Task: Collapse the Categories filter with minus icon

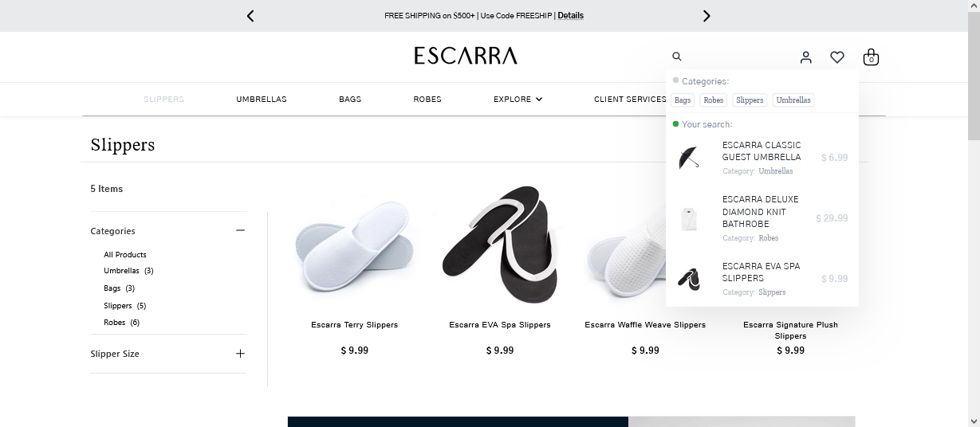Action: click(x=240, y=231)
